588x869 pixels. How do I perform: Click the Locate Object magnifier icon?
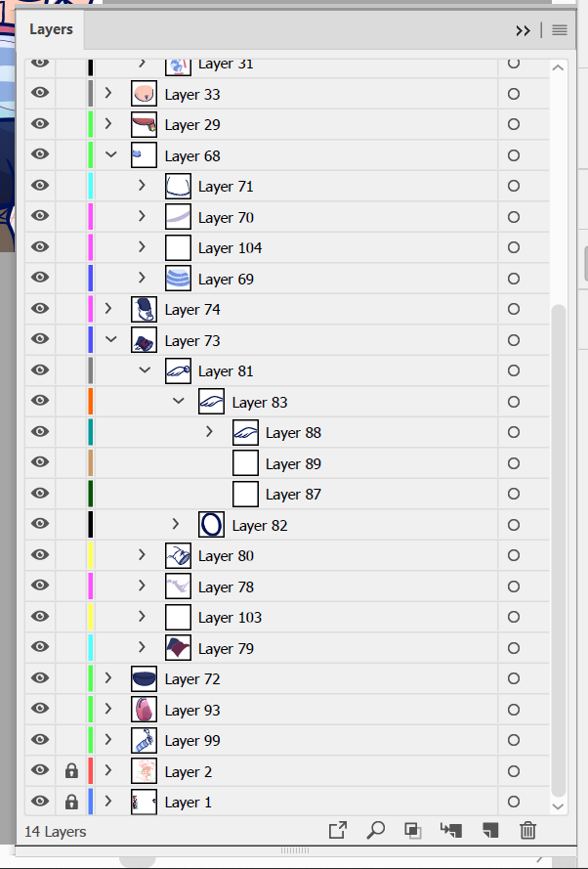376,831
